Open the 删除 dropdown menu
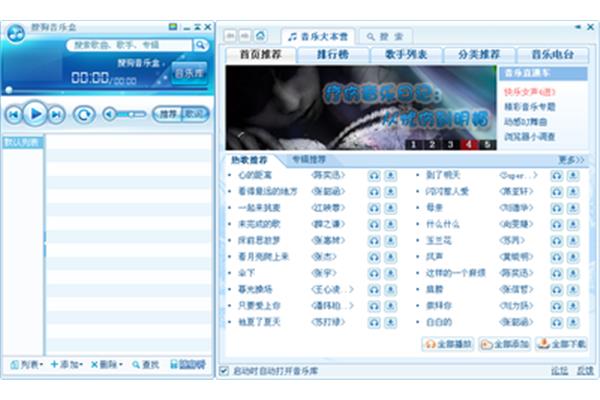The width and height of the screenshot is (600, 400). click(x=107, y=365)
